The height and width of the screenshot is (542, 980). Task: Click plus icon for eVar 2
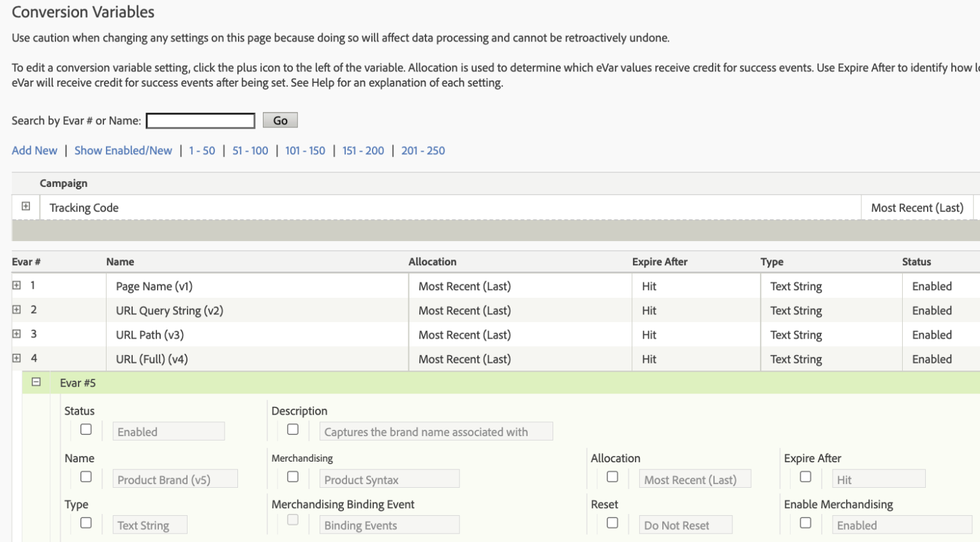tap(17, 309)
